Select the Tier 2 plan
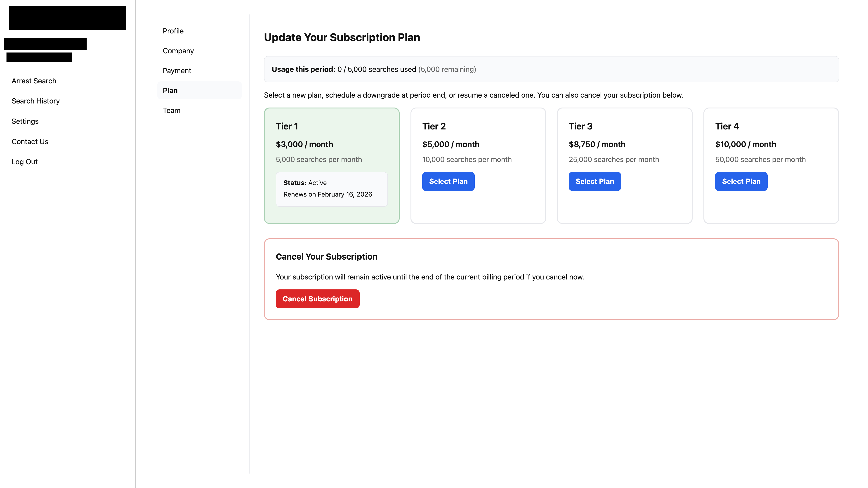Image resolution: width=868 pixels, height=488 pixels. point(448,181)
